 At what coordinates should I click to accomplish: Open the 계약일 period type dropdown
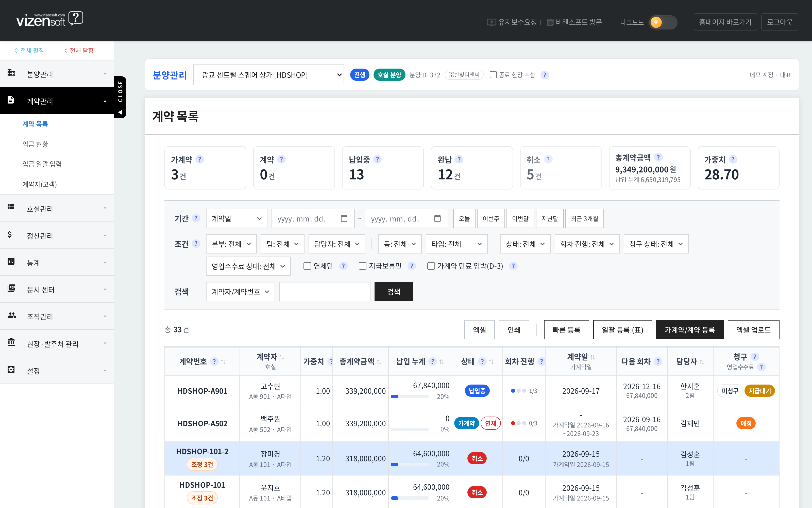click(x=236, y=218)
